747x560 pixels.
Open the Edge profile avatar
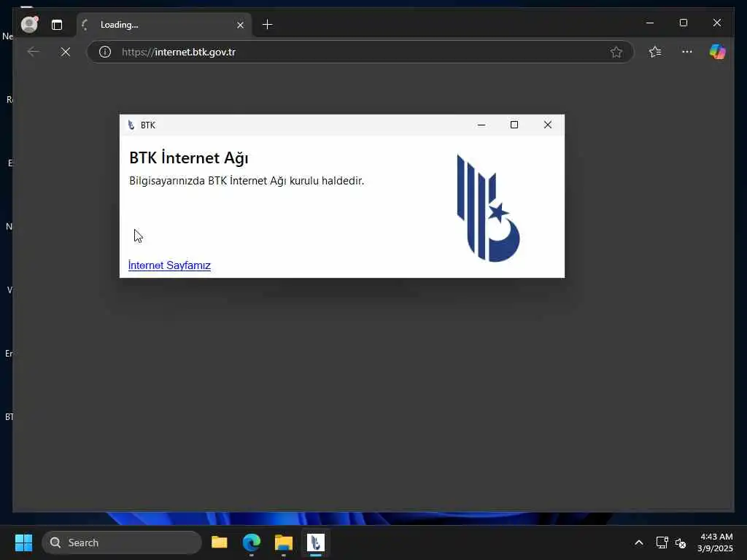click(x=29, y=24)
